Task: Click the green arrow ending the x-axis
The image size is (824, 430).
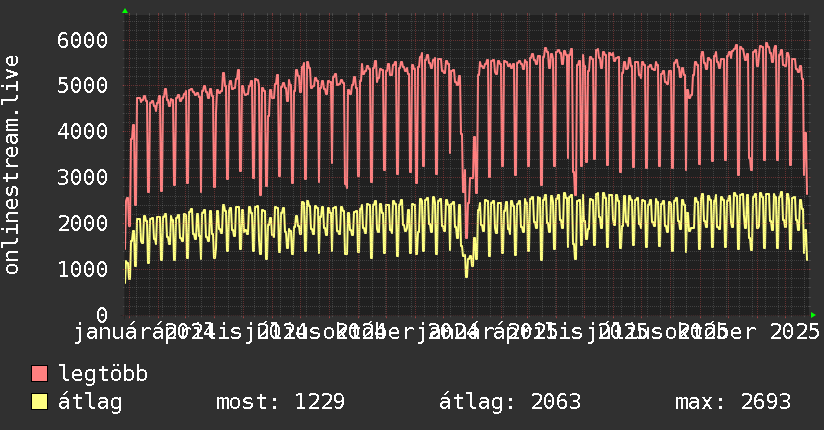Action: [x=813, y=315]
